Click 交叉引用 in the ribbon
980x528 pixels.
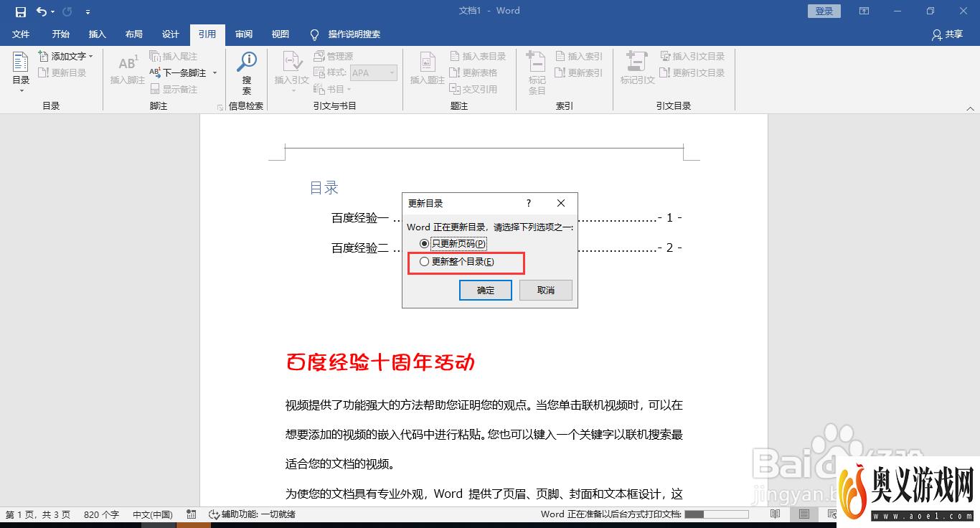click(x=473, y=89)
